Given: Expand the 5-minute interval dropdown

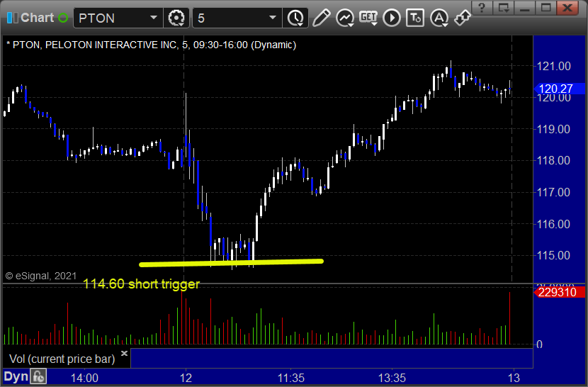Looking at the screenshot, I should [x=273, y=18].
